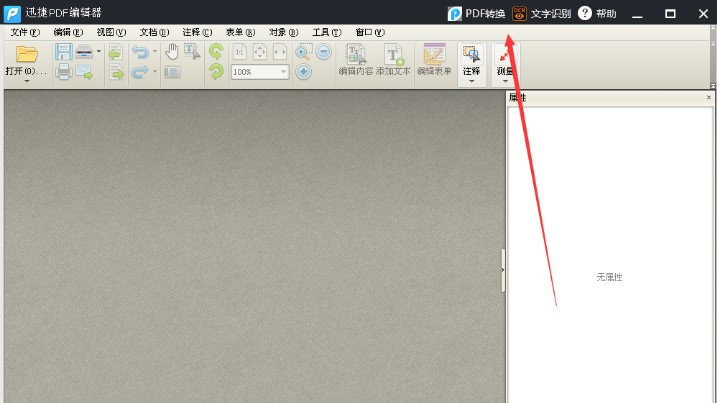Click the scanner icon in the toolbar

84,52
